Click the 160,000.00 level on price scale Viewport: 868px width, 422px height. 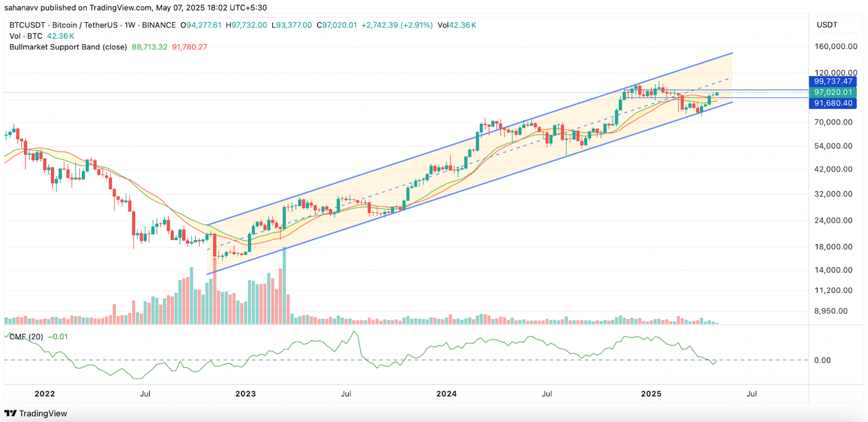point(835,47)
